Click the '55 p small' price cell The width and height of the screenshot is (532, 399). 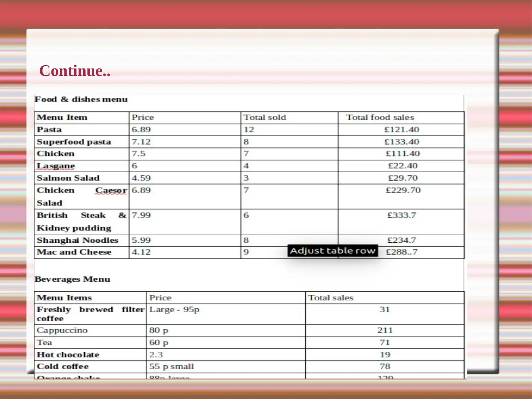(x=226, y=367)
